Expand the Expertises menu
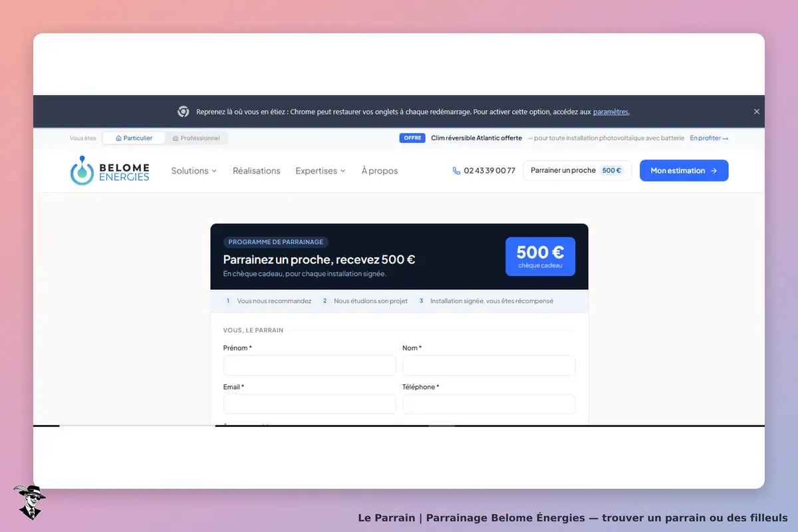Screen dimensions: 798x532 point(321,171)
